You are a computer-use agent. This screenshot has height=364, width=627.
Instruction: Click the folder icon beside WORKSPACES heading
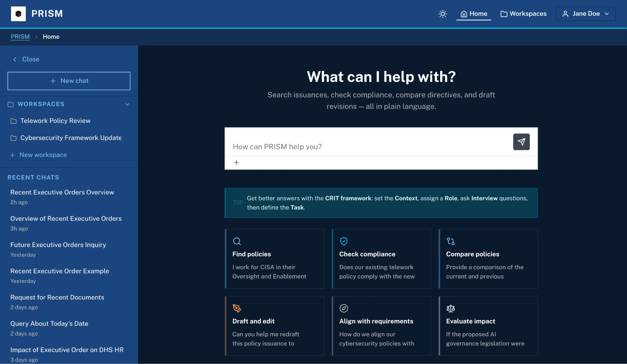[11, 104]
